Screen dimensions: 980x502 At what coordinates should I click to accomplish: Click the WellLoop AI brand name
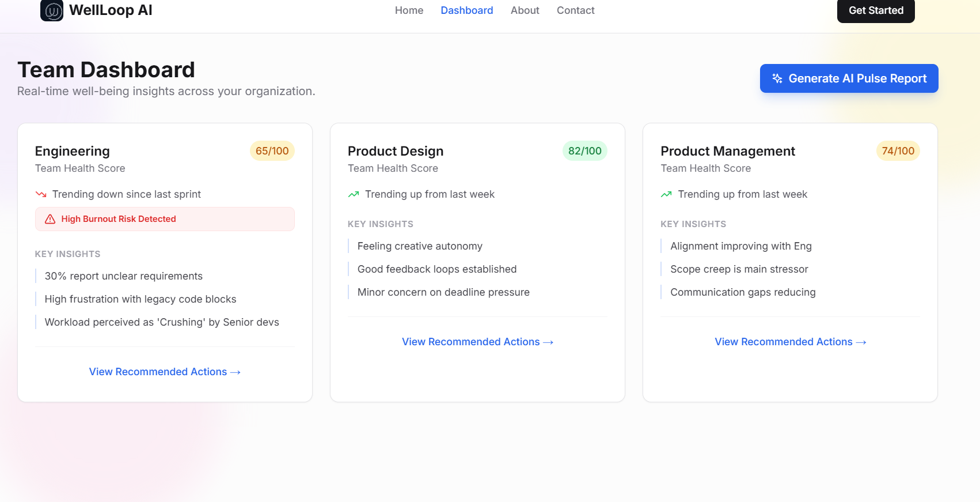[111, 10]
